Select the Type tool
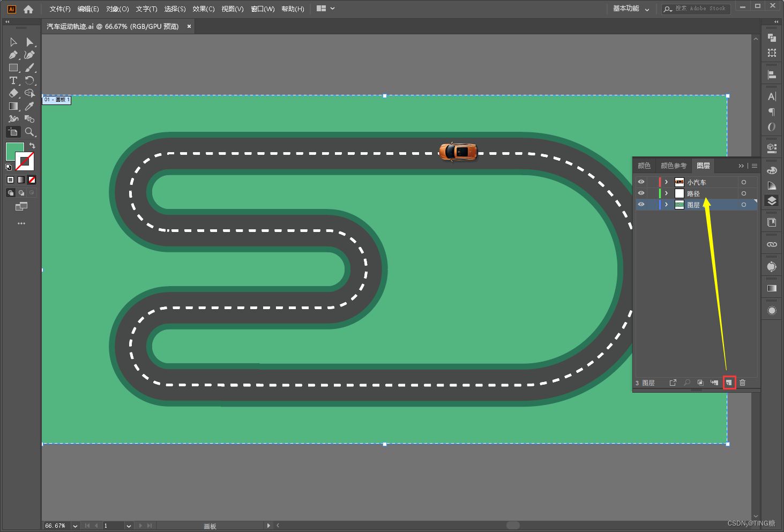This screenshot has height=532, width=784. 13,80
